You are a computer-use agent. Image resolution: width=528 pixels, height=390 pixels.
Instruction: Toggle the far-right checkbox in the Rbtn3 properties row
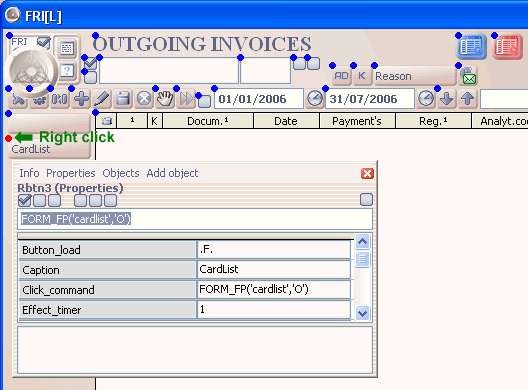click(366, 199)
